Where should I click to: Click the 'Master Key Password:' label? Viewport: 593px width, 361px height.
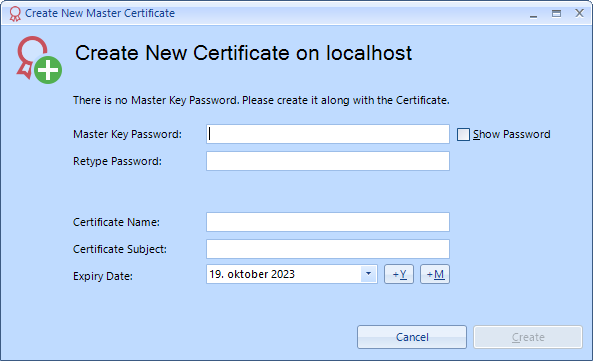click(127, 134)
